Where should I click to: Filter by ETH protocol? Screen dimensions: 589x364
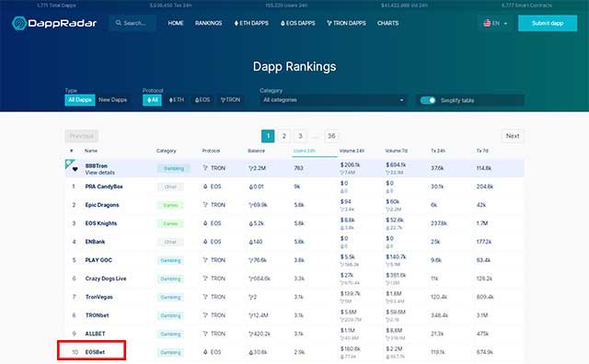[177, 100]
